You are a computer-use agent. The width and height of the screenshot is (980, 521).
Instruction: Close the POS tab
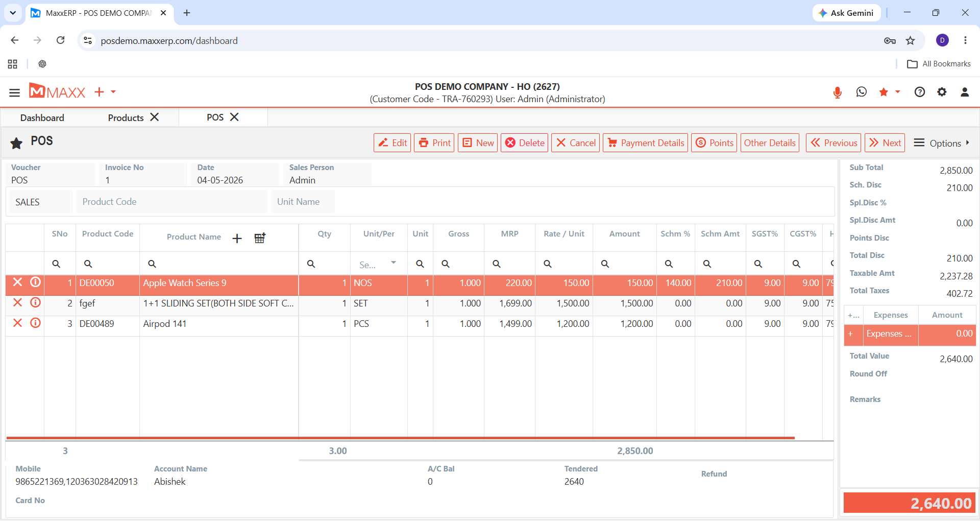234,117
